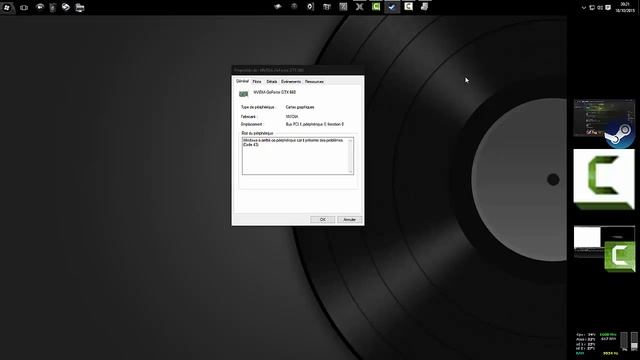Click the X-shaped app icon in taskbar
Screen dimensions: 640x360
(360, 7)
